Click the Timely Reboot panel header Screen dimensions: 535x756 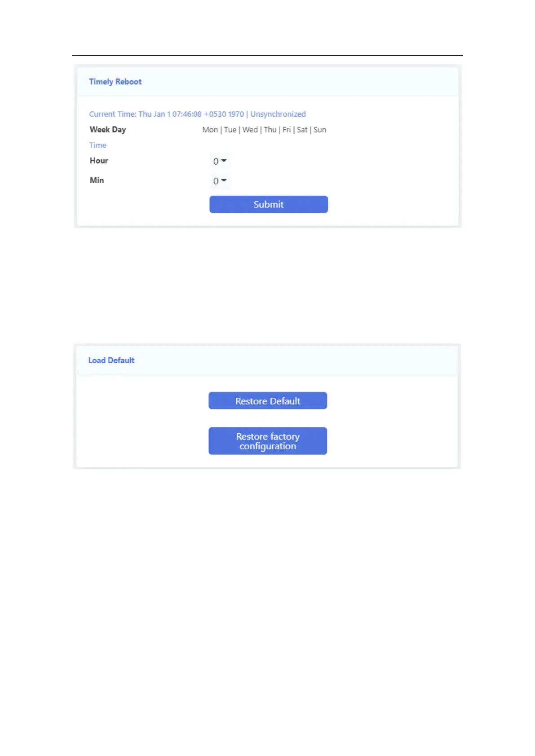click(x=115, y=82)
